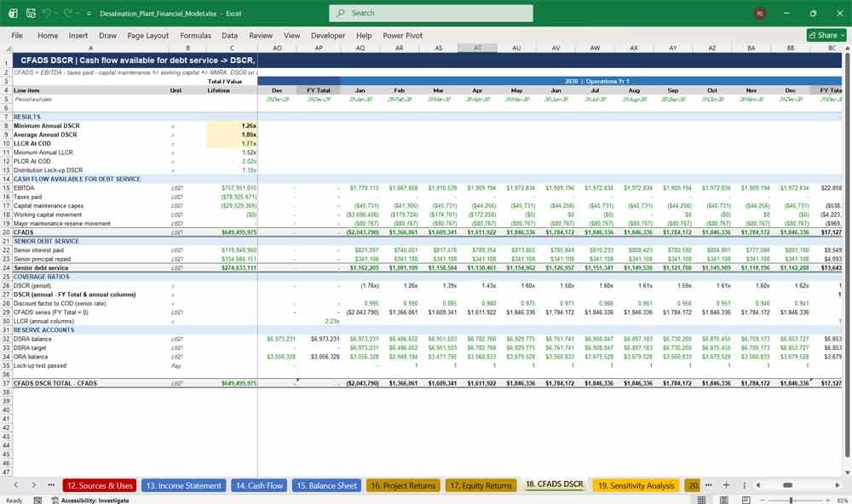Switch to 19. Sensitivity Analysis sheet

[x=636, y=485]
